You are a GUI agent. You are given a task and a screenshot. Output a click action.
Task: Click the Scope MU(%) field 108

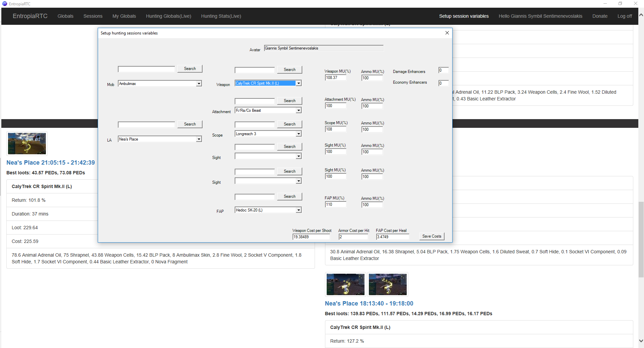(336, 129)
